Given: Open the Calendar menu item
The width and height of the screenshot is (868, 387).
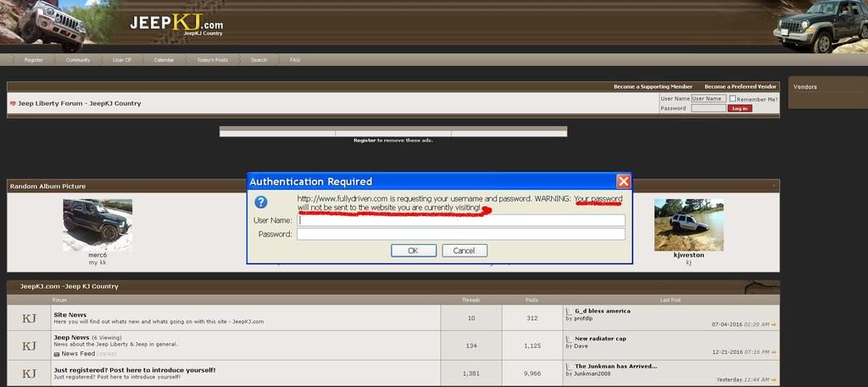Looking at the screenshot, I should point(164,60).
